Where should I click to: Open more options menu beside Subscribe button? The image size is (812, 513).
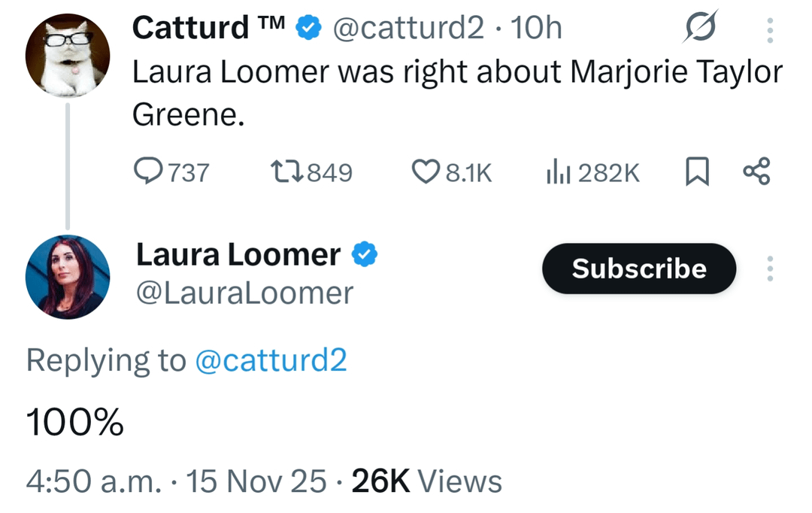pos(769,269)
